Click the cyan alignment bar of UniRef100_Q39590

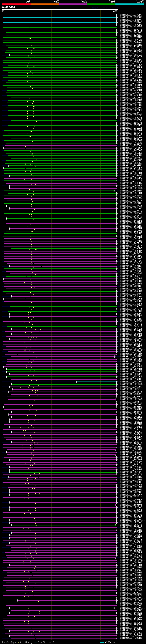point(60,15)
